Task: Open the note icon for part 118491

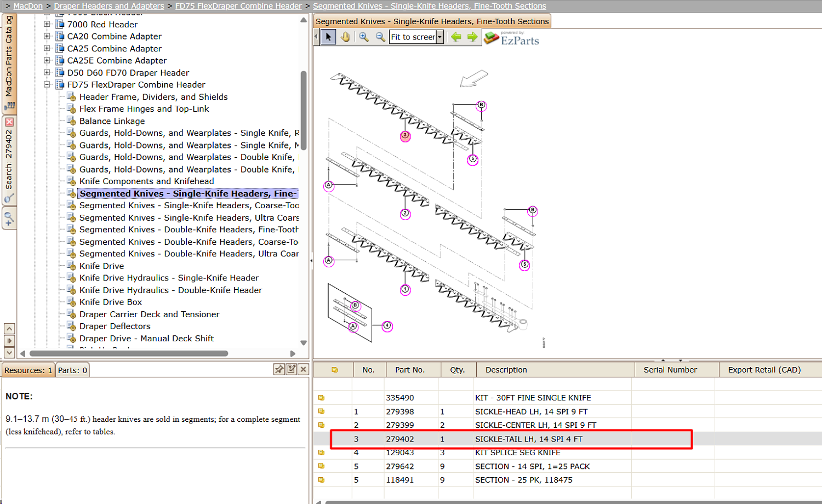Action: click(322, 480)
